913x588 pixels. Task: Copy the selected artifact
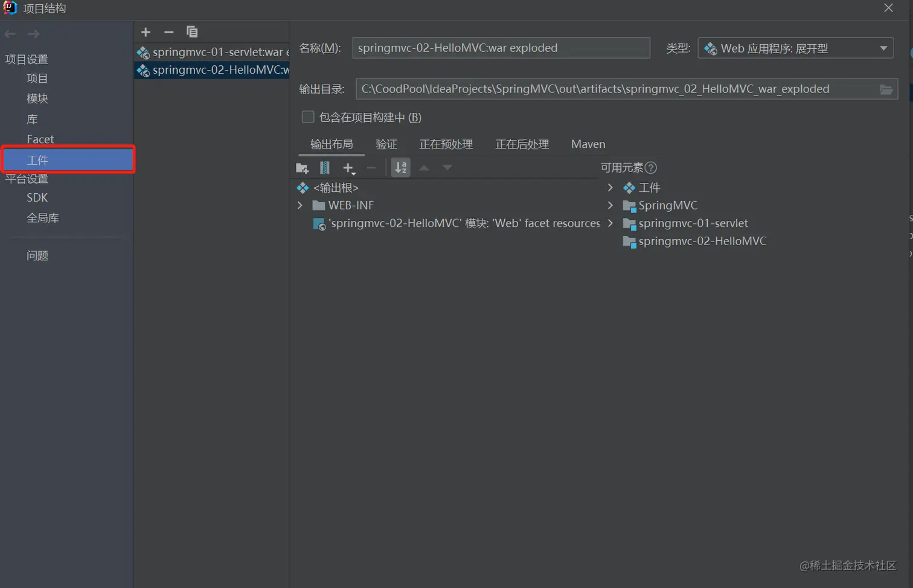[192, 32]
